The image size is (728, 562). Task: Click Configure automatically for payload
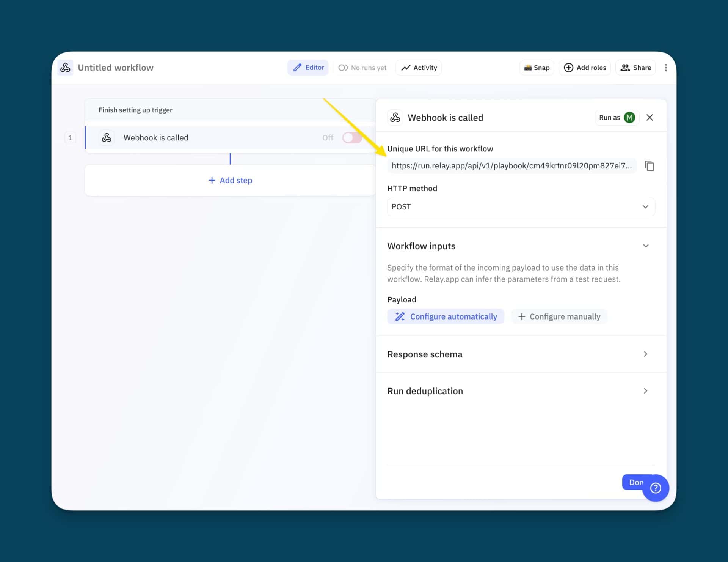pyautogui.click(x=446, y=316)
